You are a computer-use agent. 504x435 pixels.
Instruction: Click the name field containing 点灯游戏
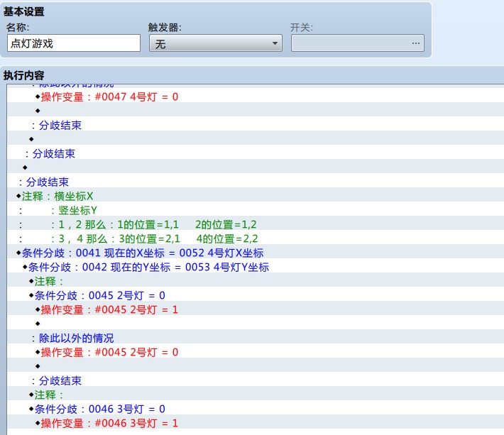[74, 43]
